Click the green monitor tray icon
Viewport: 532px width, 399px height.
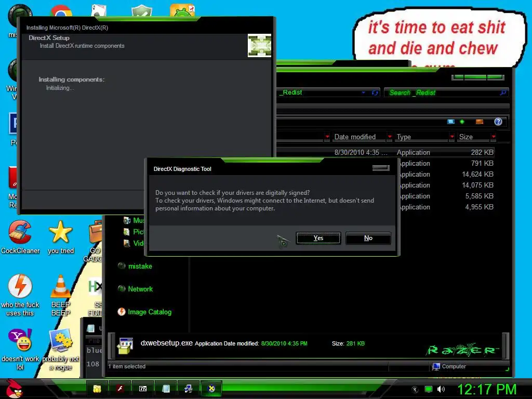point(429,389)
